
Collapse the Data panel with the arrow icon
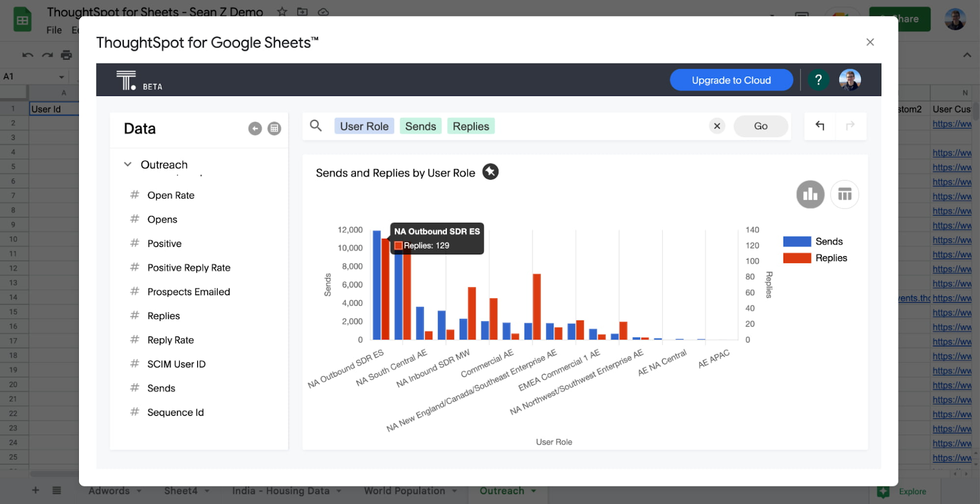tap(255, 128)
